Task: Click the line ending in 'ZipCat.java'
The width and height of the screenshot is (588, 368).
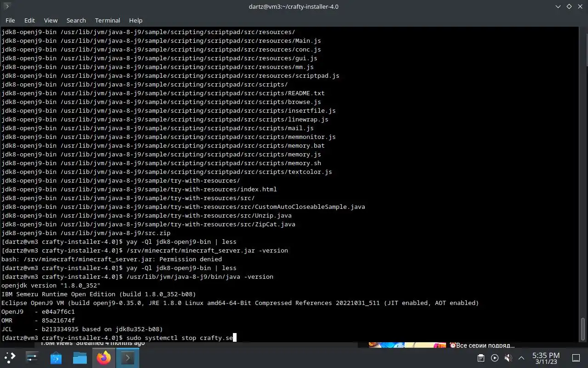Action: (x=148, y=224)
